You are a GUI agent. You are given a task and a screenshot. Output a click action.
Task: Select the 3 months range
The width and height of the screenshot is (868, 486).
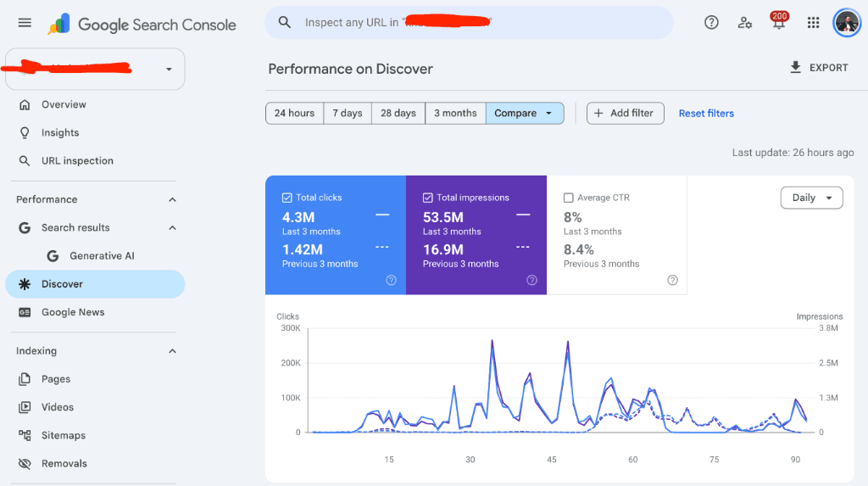click(x=455, y=113)
